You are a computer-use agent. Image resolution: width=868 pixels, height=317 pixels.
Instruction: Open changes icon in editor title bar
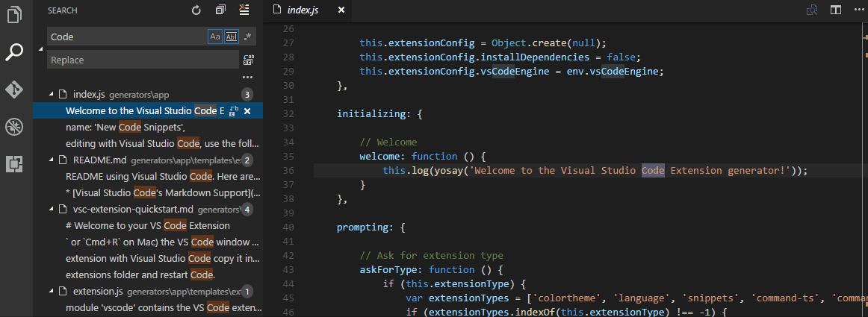pos(812,10)
